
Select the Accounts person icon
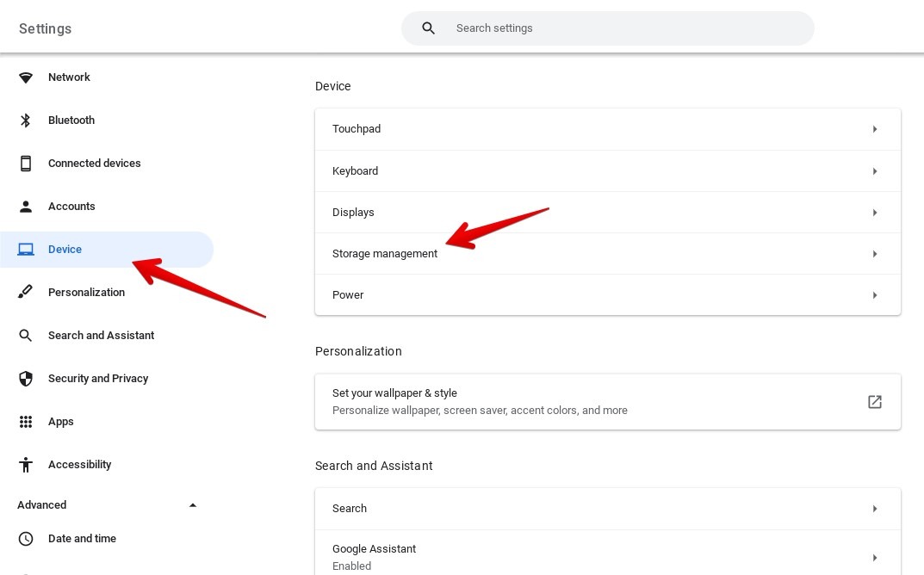(x=26, y=206)
